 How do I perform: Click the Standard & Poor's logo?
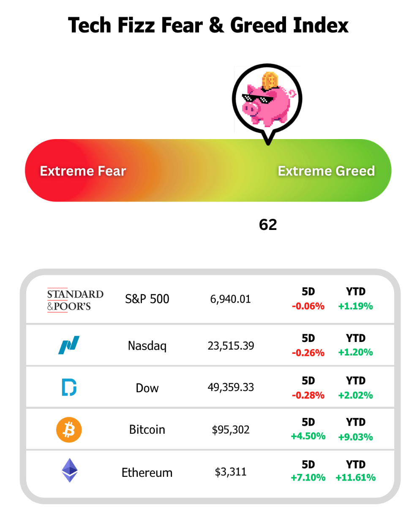click(75, 300)
